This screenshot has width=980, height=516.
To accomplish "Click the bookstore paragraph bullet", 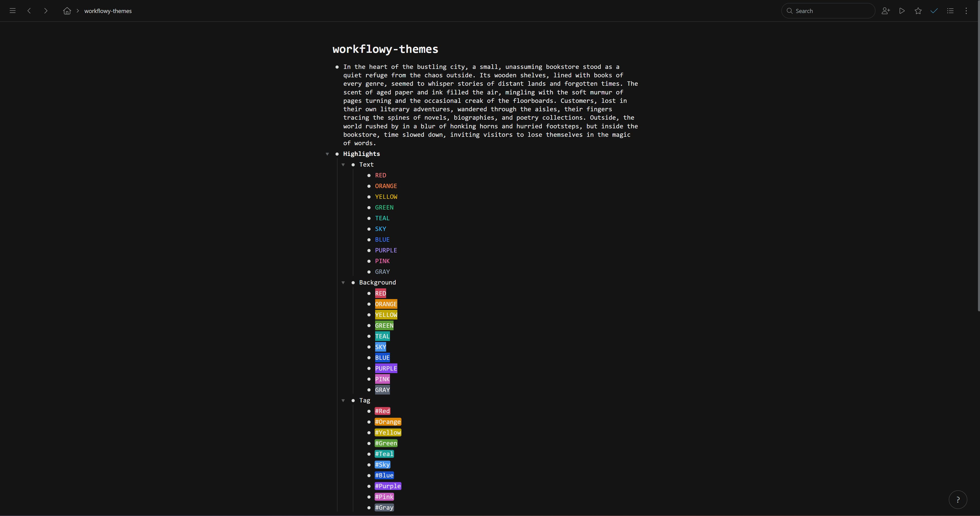I will tap(337, 67).
